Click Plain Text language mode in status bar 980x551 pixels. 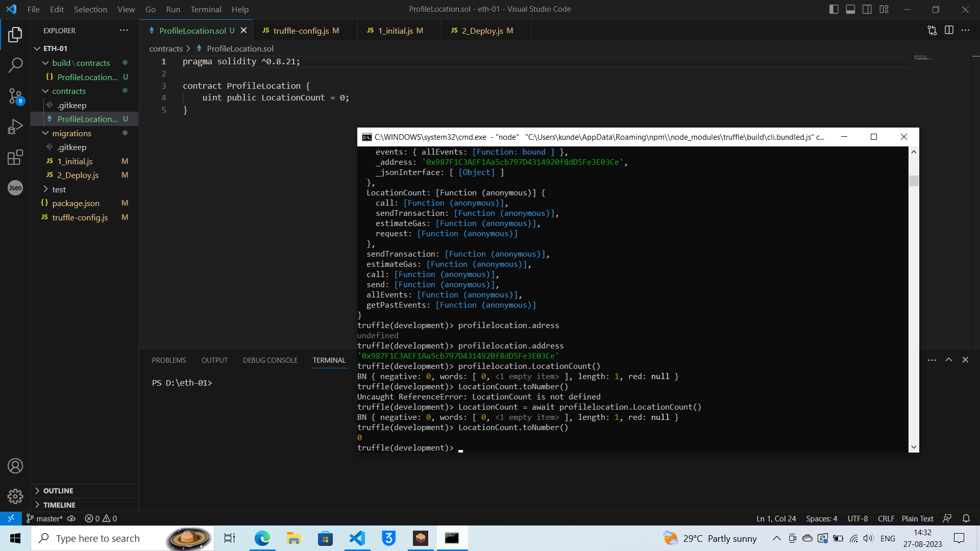917,518
